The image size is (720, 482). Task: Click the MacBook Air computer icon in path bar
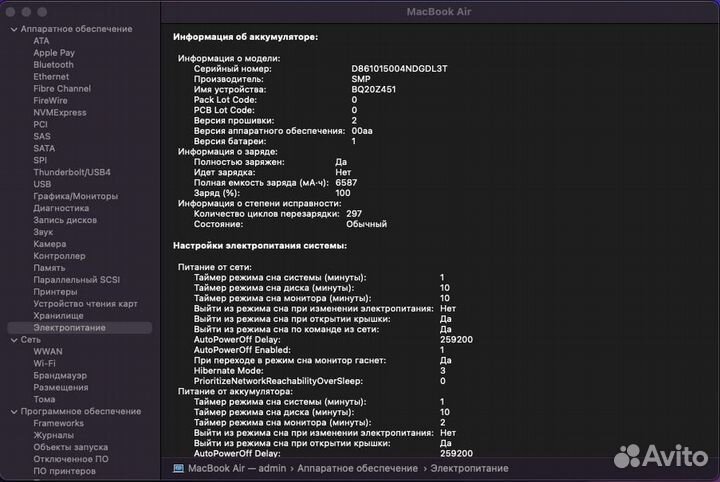(178, 469)
